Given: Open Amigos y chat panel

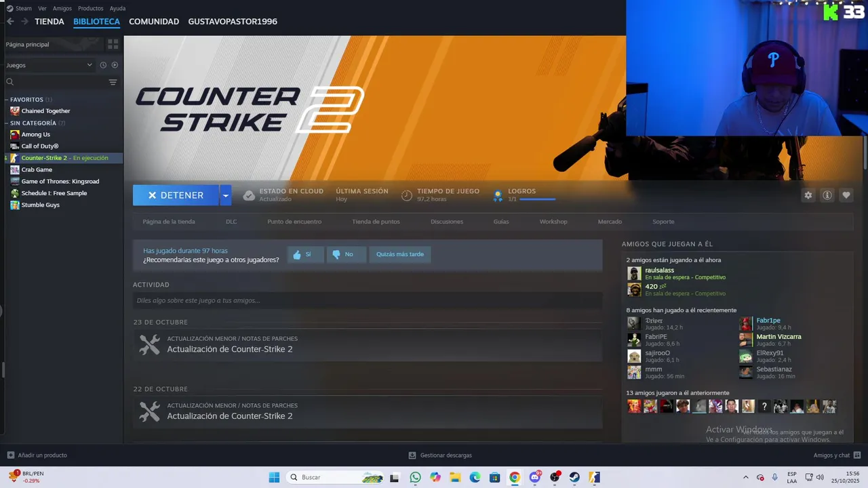Looking at the screenshot, I should (x=837, y=455).
